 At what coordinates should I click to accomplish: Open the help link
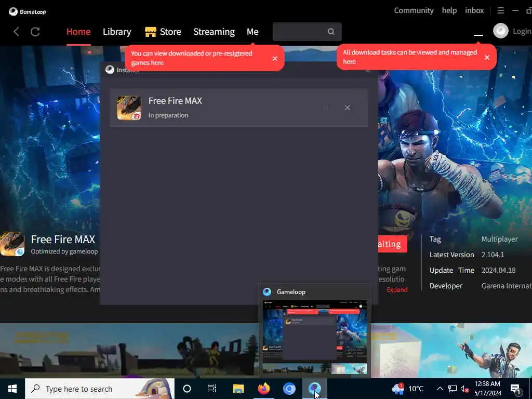pos(449,10)
